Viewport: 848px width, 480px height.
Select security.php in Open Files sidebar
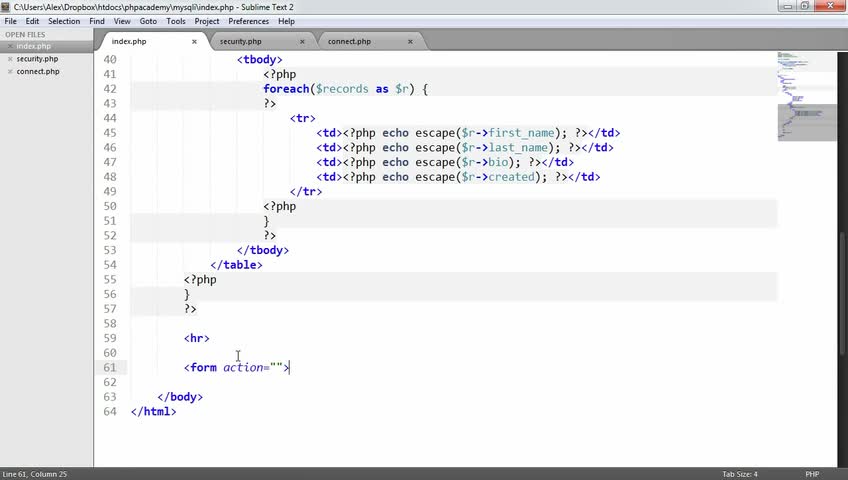coord(37,59)
